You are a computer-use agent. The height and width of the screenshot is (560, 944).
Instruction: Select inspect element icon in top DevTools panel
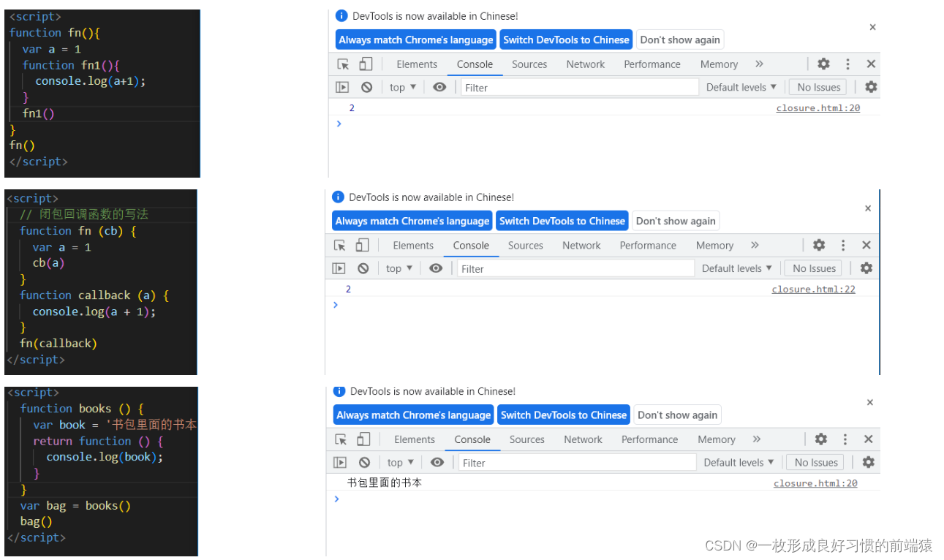[343, 64]
